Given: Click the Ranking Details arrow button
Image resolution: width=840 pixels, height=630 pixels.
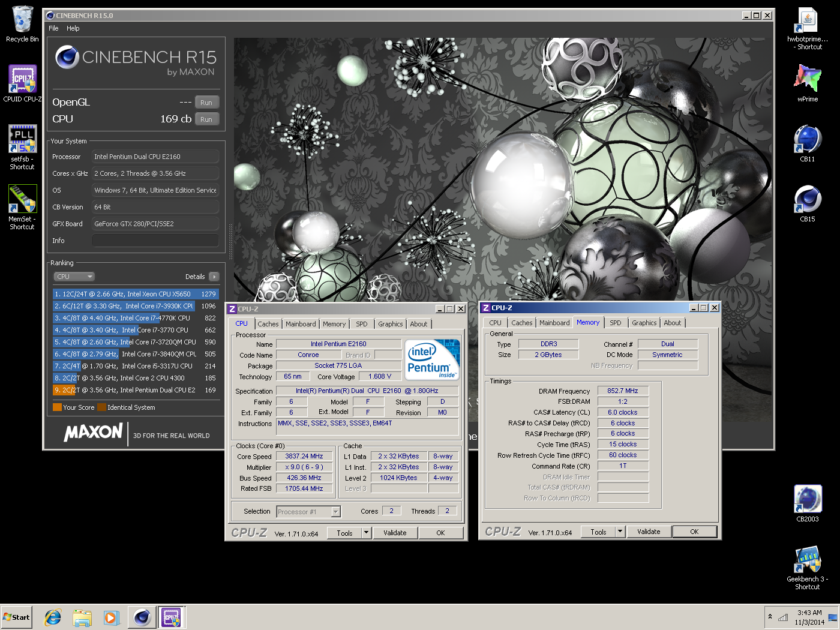Looking at the screenshot, I should (214, 277).
